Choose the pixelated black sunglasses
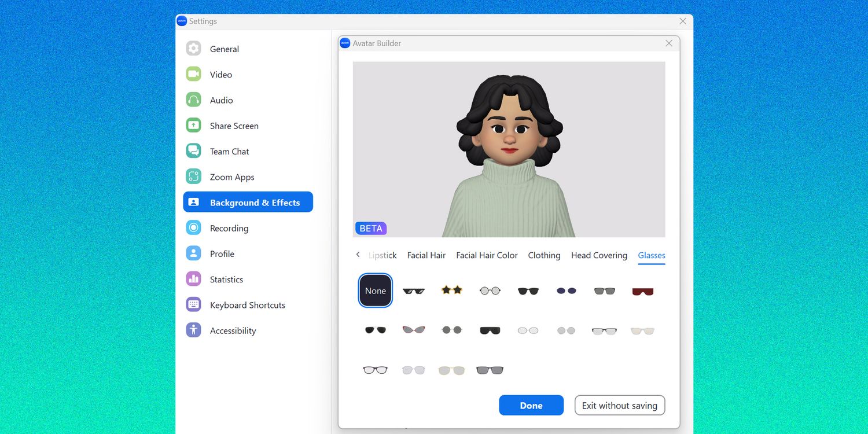Image resolution: width=868 pixels, height=434 pixels. 413,291
